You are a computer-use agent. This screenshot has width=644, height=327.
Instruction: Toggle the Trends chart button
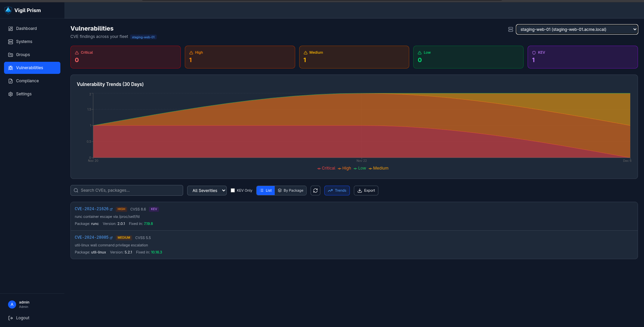(x=337, y=191)
